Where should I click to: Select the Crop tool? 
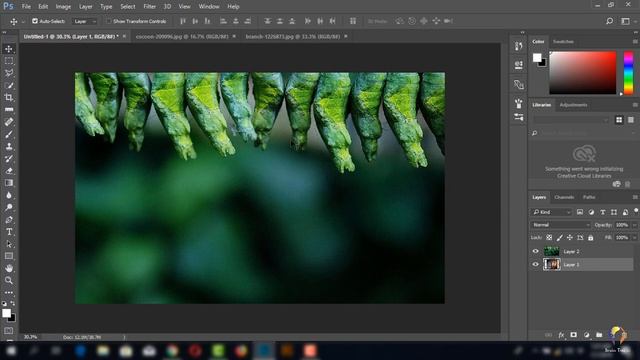(x=9, y=97)
